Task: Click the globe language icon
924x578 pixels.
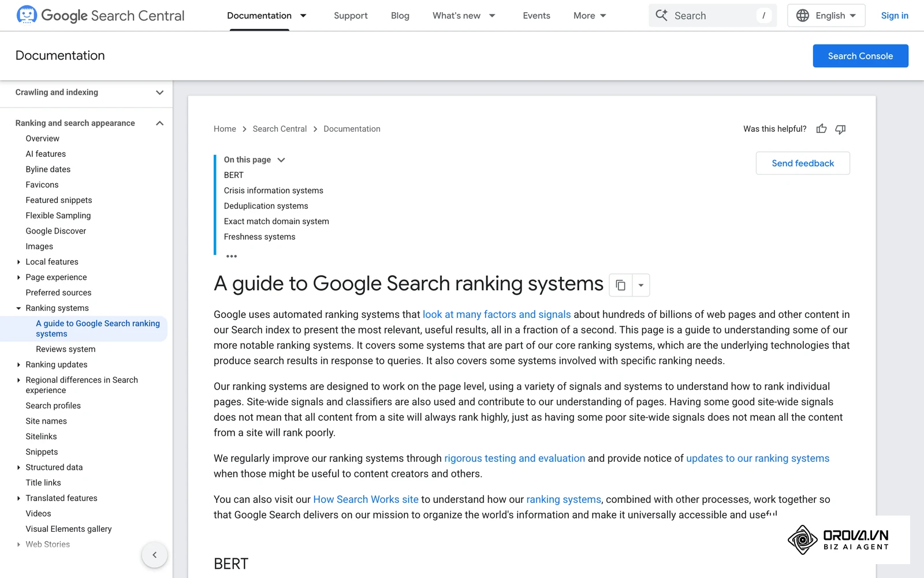Action: [803, 16]
